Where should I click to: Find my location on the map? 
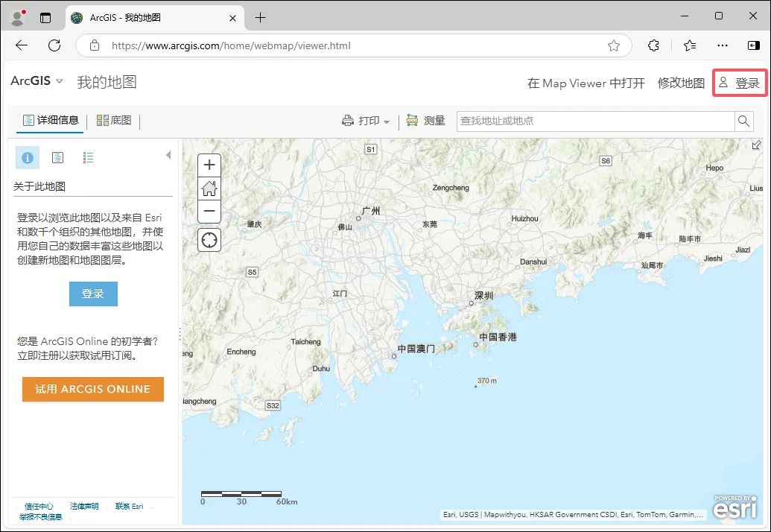click(x=209, y=240)
